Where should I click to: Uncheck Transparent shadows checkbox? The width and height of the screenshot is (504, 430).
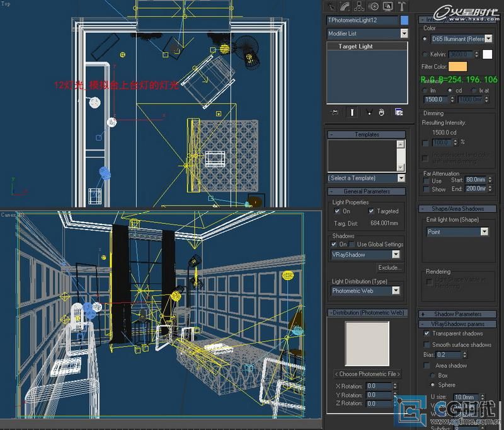[427, 334]
